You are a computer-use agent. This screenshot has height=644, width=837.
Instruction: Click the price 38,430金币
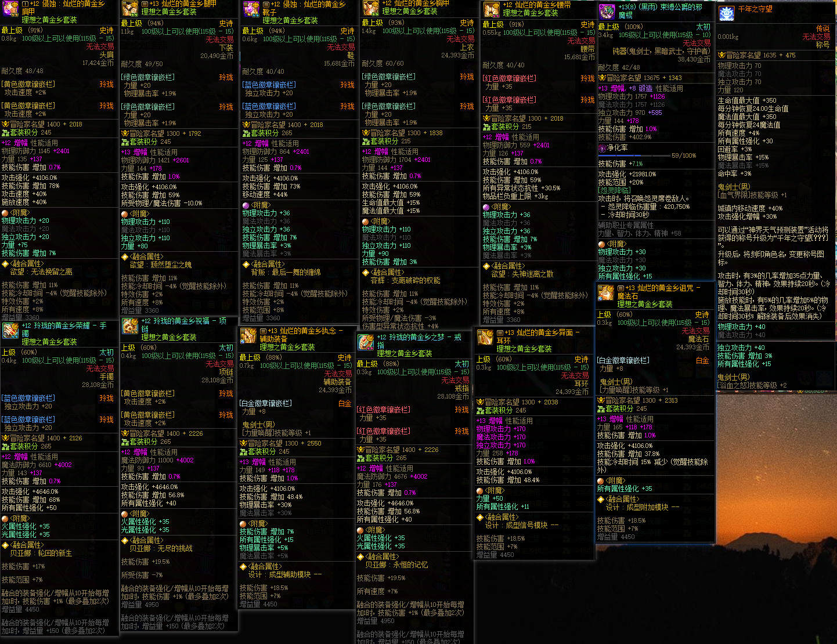coord(694,60)
